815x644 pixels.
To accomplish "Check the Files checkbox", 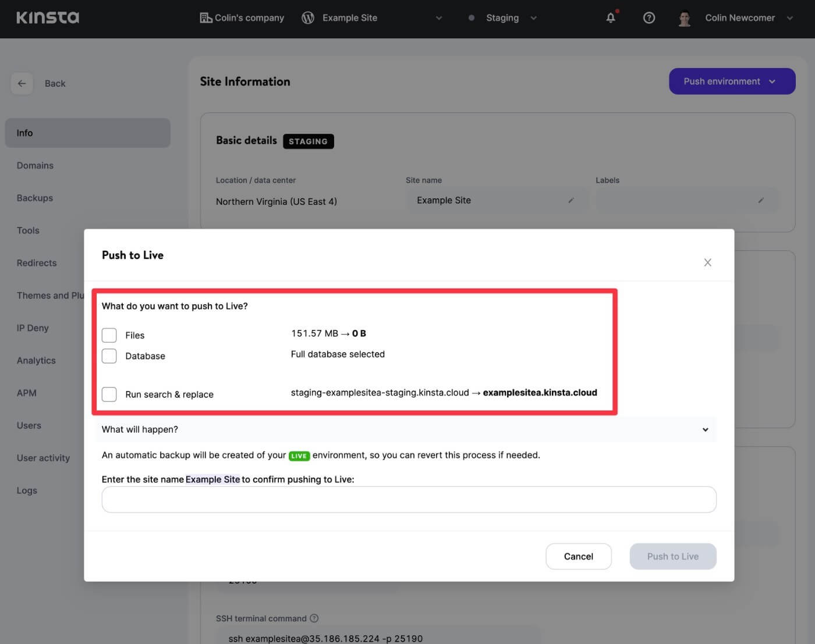I will 109,335.
